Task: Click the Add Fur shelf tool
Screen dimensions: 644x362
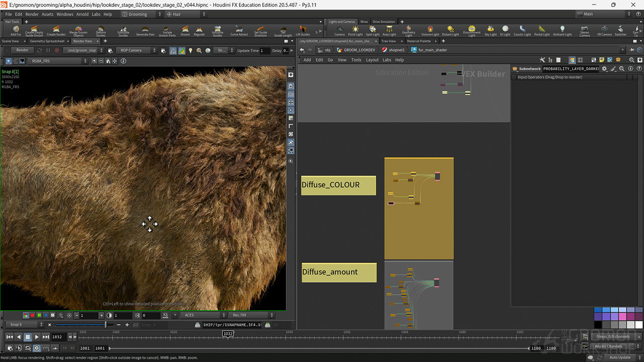Action: 16,30
